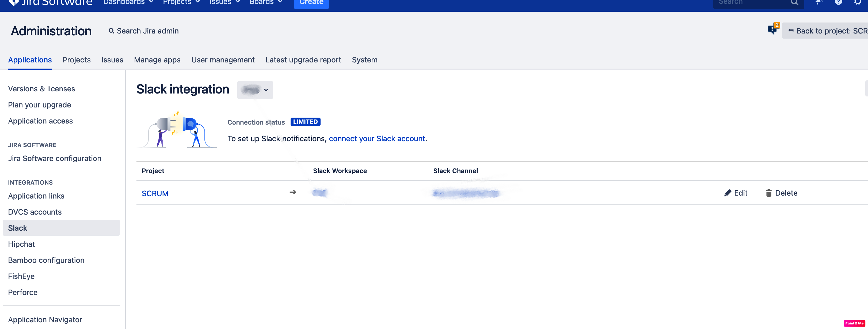868x329 pixels.
Task: Click the pencil Edit icon for SCRUM
Action: (x=728, y=193)
